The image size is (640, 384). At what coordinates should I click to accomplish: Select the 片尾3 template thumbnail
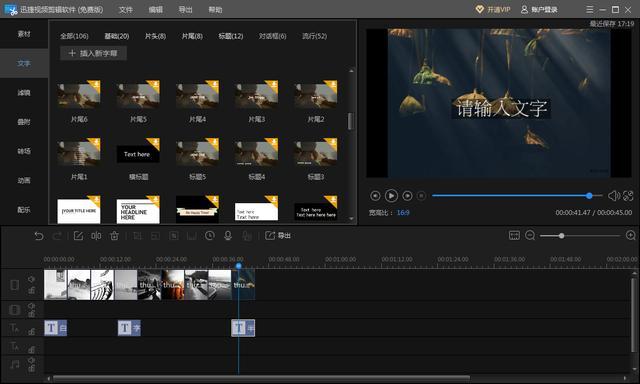tap(256, 94)
